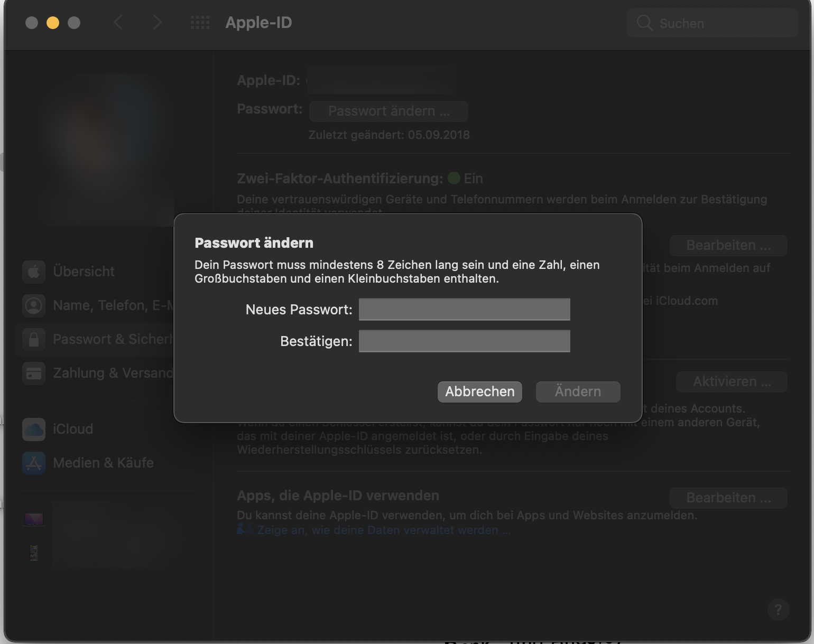This screenshot has height=644, width=814.
Task: Focus the Suchen search field
Action: (712, 23)
